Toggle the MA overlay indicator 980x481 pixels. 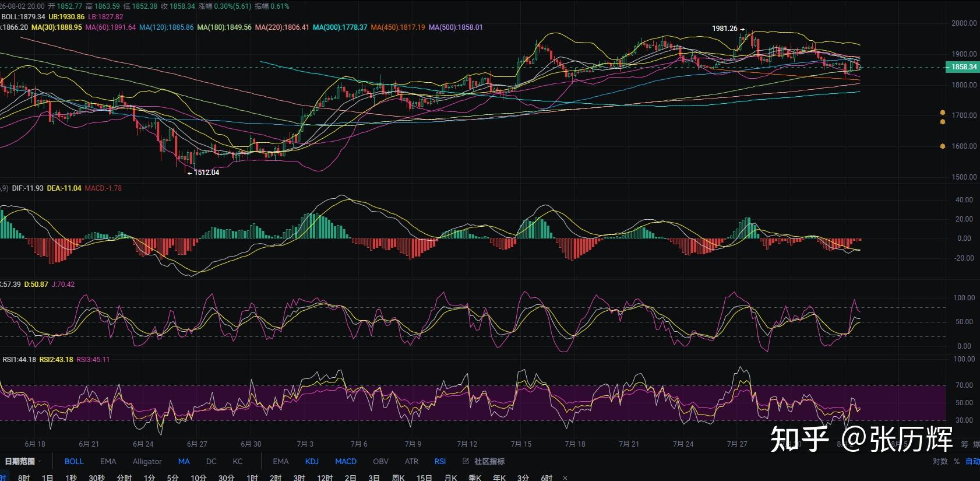pos(184,461)
